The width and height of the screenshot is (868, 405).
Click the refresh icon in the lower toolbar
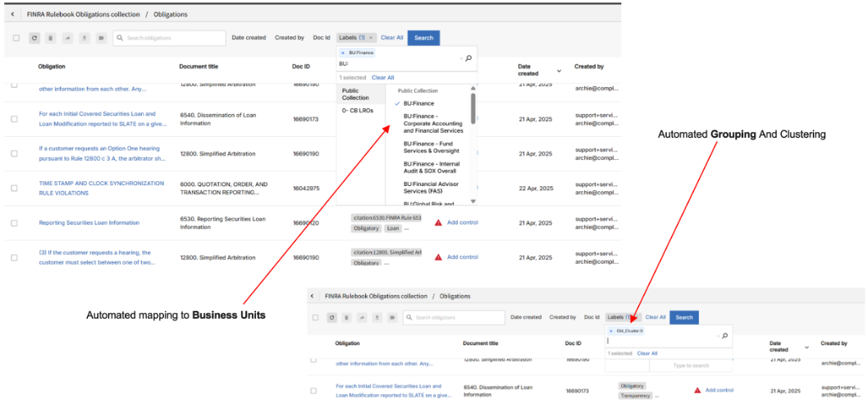click(331, 317)
